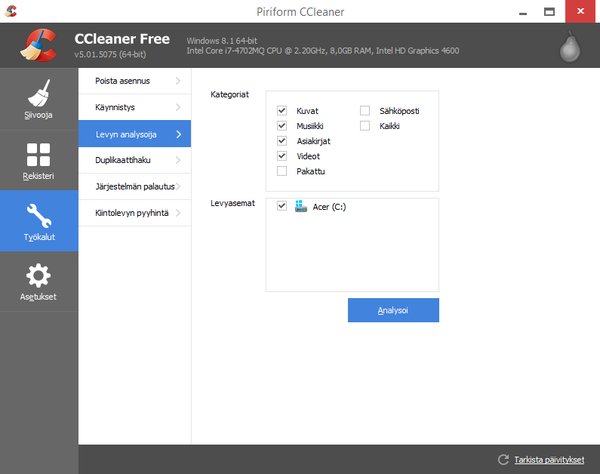The image size is (600, 474).
Task: Click the v5.01.5075 (64-bit) version text
Action: (110, 54)
